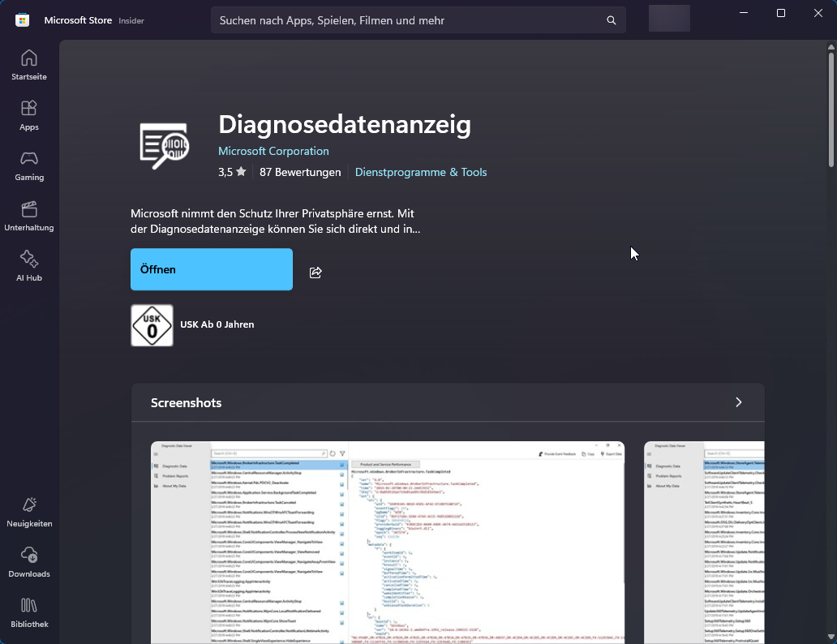Click the Insider label in title bar
Image resolution: width=837 pixels, height=644 pixels.
coord(131,21)
